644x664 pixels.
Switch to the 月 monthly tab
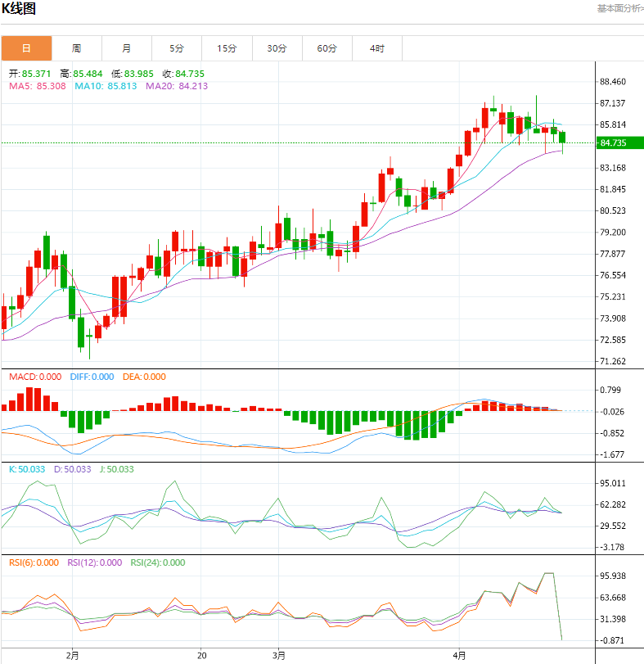pos(126,48)
